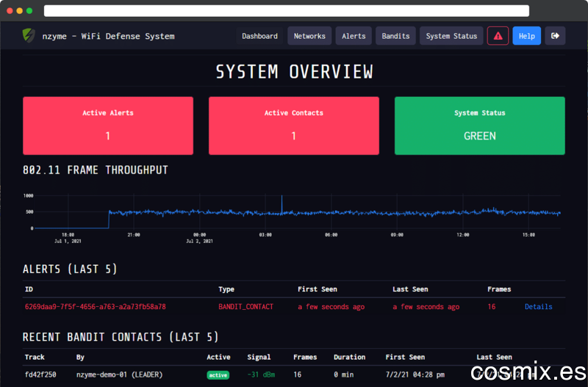Click the RECENT BANDIT CONTACTS (LAST 5) heading
This screenshot has height=387, width=588.
click(x=121, y=337)
